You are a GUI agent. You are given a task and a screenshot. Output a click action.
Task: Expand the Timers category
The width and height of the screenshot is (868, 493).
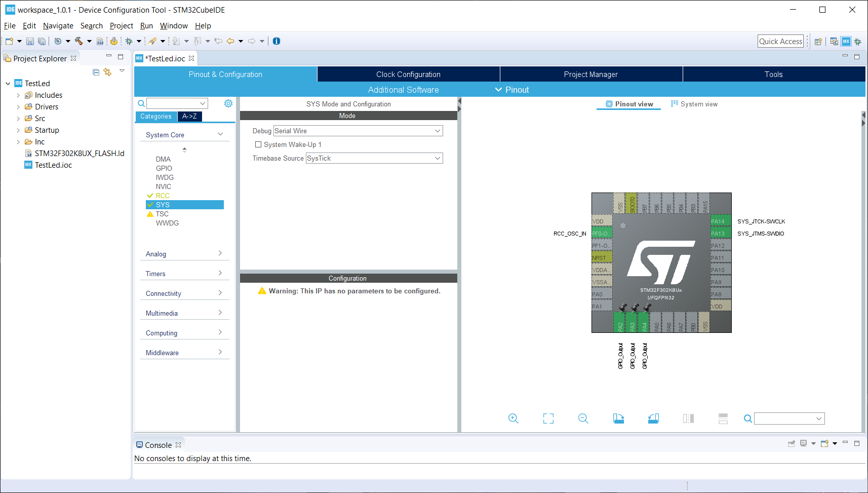click(x=184, y=274)
